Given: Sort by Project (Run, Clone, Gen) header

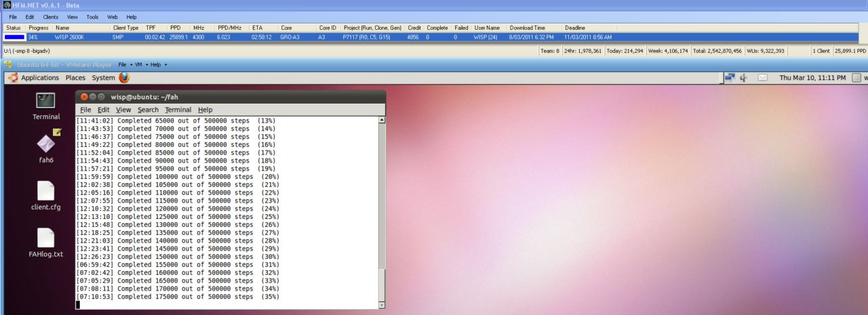Looking at the screenshot, I should 373,28.
